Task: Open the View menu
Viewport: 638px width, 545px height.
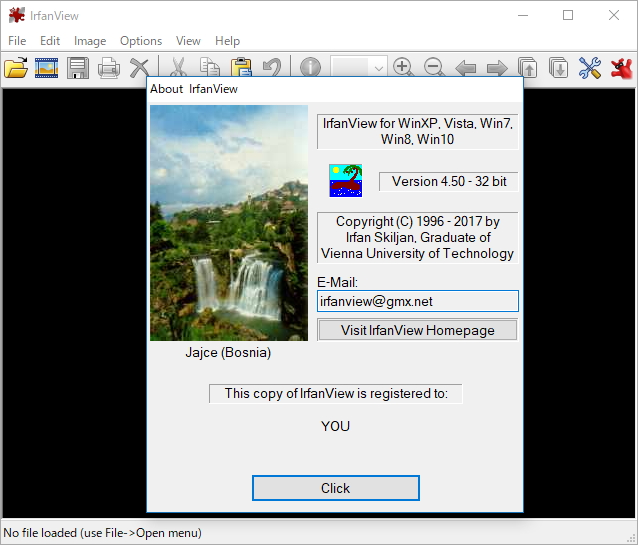Action: tap(188, 41)
